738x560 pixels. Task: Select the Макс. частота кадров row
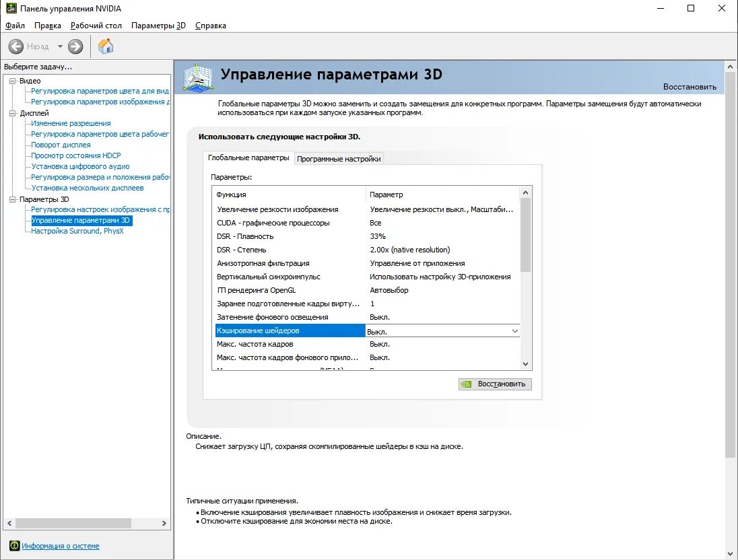[367, 344]
